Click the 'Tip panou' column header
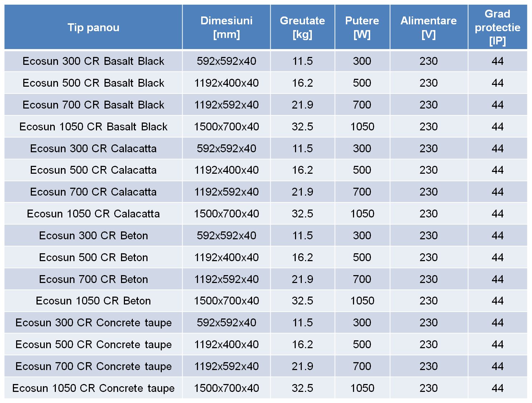 93,28
